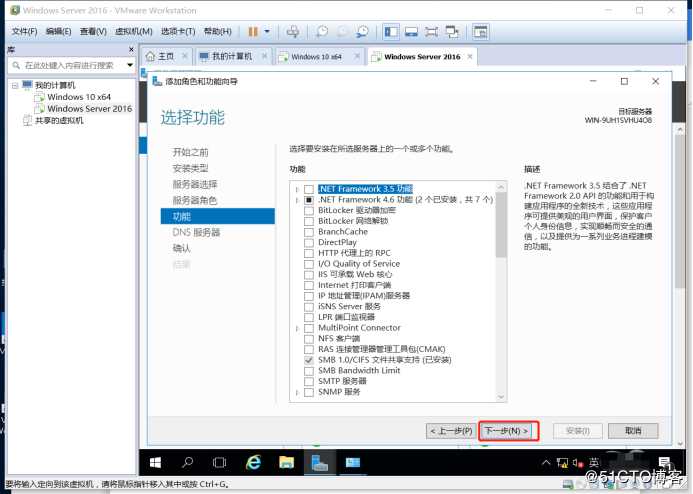
Task: Switch to the 我的计算机 tab
Action: 231,57
